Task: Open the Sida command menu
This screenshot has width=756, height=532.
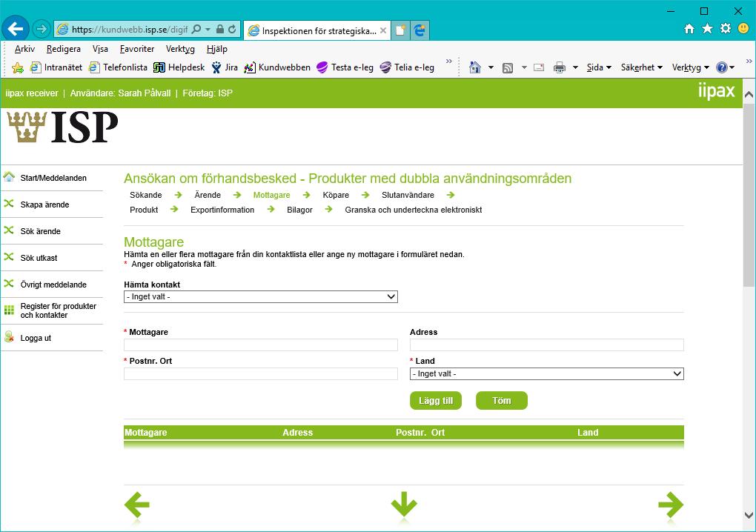Action: [599, 67]
